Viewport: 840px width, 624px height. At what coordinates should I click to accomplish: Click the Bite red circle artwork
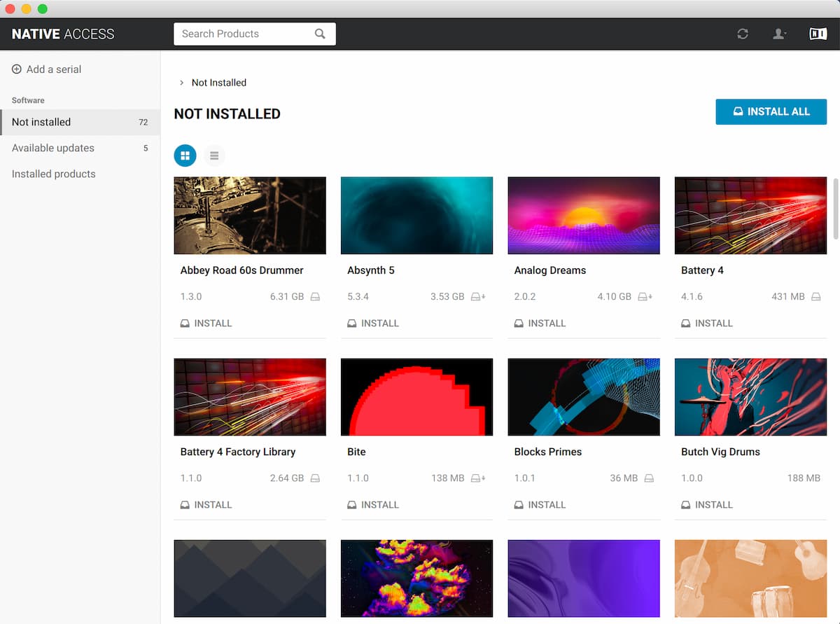(416, 397)
